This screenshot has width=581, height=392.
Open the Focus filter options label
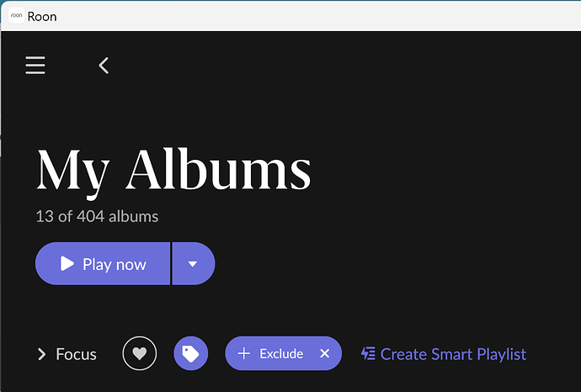pos(76,354)
